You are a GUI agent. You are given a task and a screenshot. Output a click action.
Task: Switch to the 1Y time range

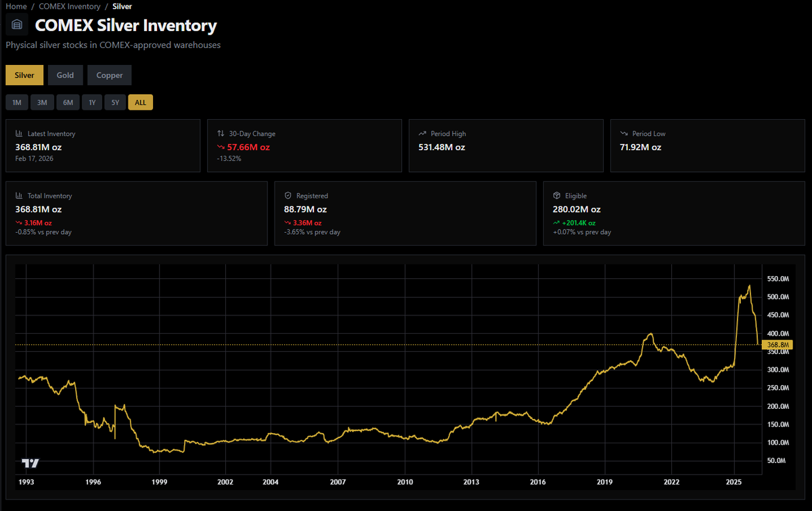[91, 102]
